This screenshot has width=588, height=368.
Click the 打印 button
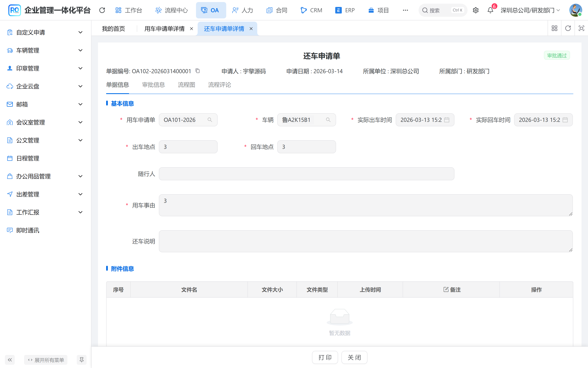point(325,357)
